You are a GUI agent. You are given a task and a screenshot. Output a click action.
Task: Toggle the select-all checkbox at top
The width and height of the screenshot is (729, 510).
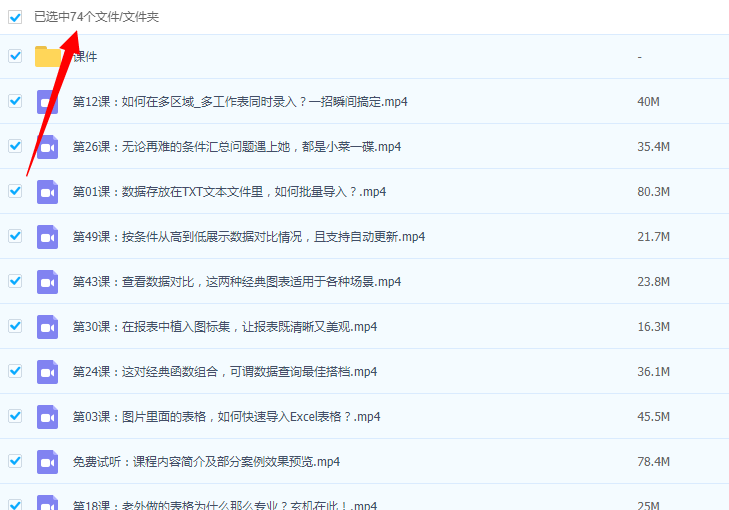(x=15, y=17)
